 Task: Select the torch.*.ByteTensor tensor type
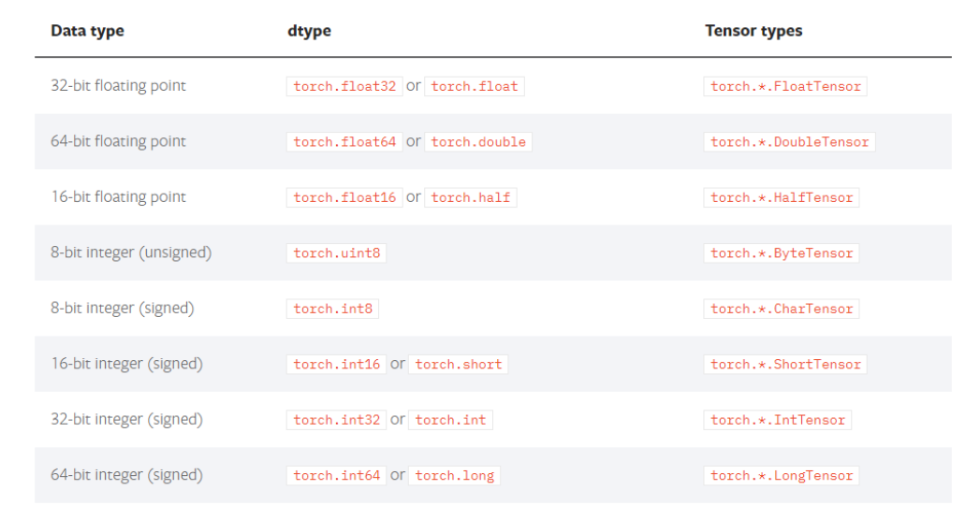click(782, 253)
